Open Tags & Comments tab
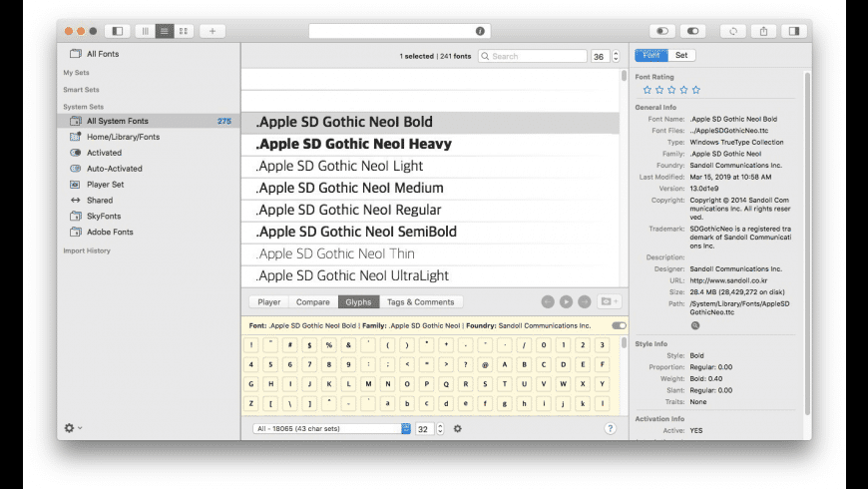Viewport: 868px width, 489px height. (x=421, y=301)
